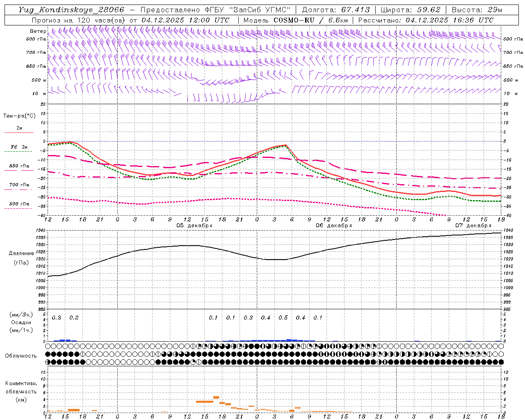Viewport: 525px width, 420px height.
Task: Click the 700 гПа temperature legend entry
Action: click(x=19, y=185)
